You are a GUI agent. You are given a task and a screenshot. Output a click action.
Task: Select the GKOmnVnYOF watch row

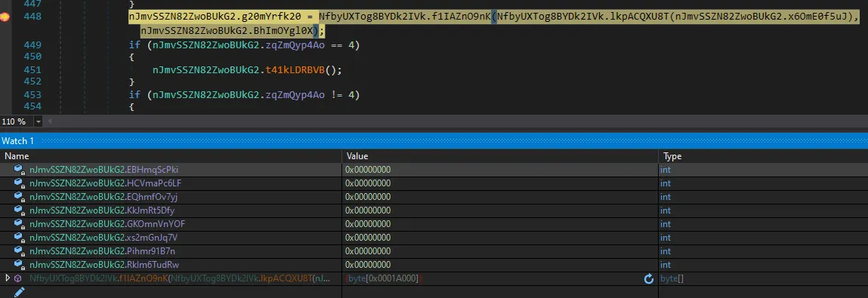(x=434, y=224)
